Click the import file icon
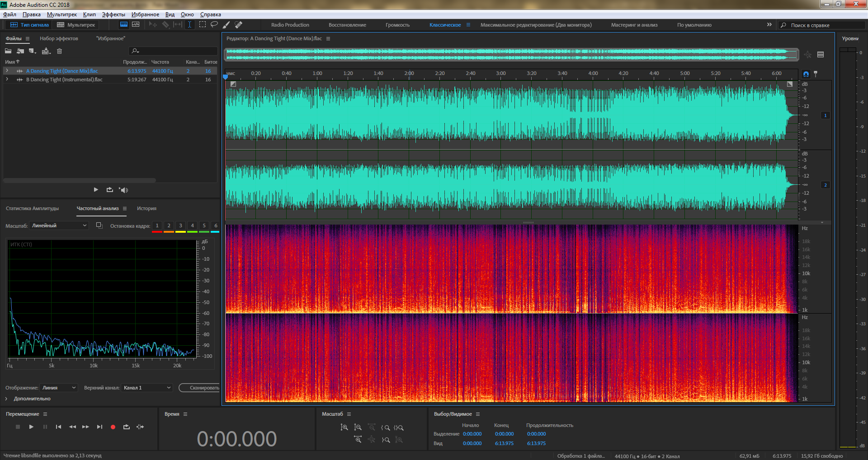 (x=20, y=51)
